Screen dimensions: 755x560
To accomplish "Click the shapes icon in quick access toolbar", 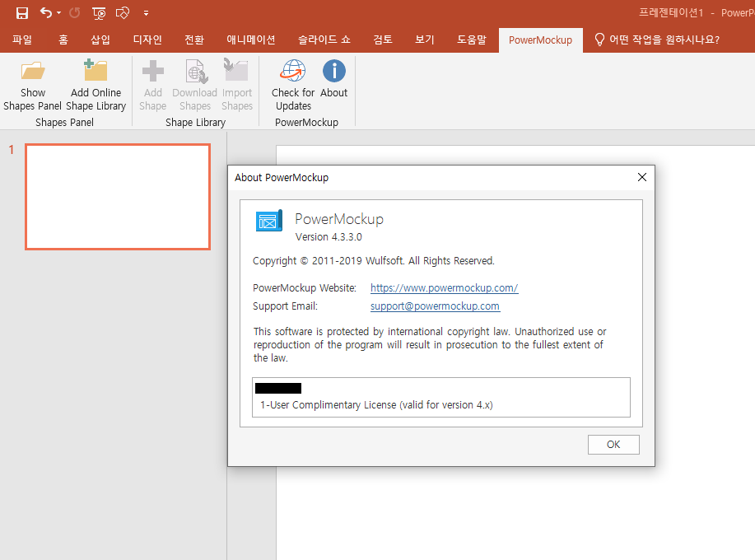I will 123,13.
